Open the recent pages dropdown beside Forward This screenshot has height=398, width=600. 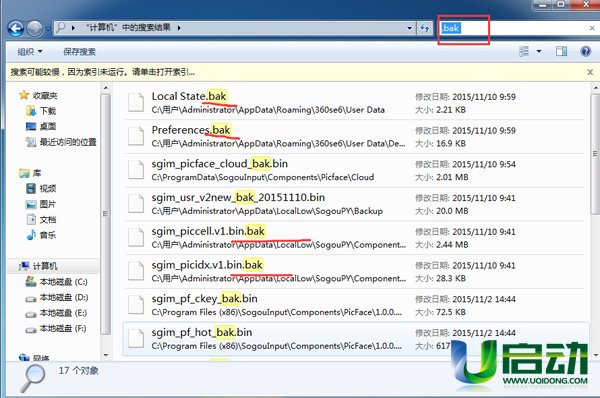tap(48, 29)
